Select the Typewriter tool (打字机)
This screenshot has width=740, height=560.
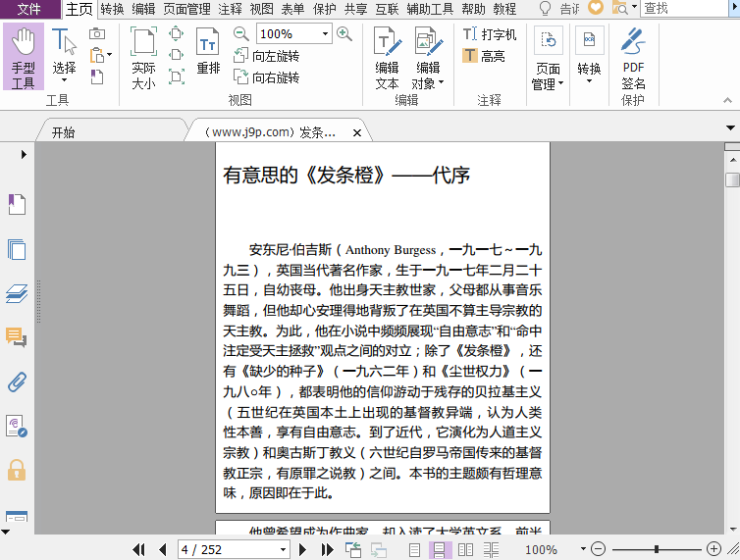490,34
